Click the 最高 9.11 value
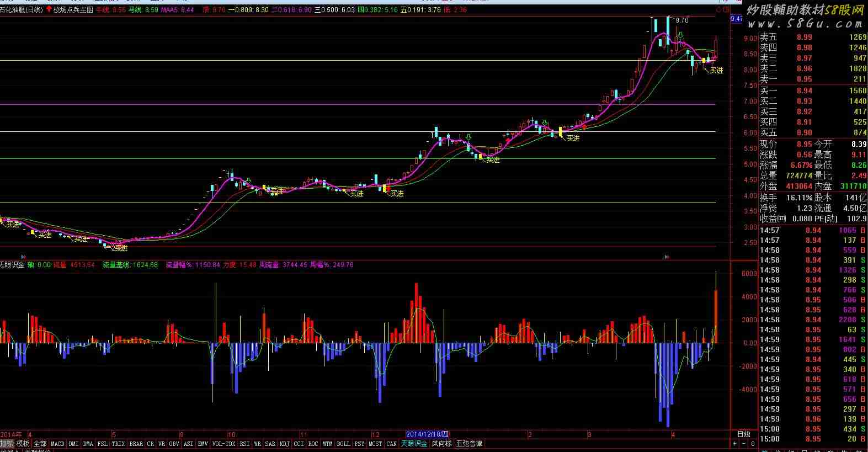Screen dimensions: 868x452 [858, 155]
